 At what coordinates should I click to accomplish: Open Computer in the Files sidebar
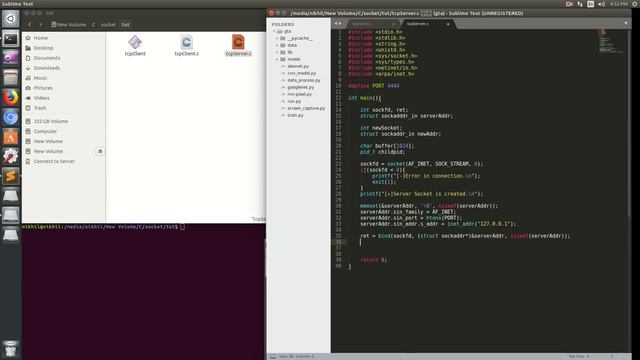tap(64, 131)
